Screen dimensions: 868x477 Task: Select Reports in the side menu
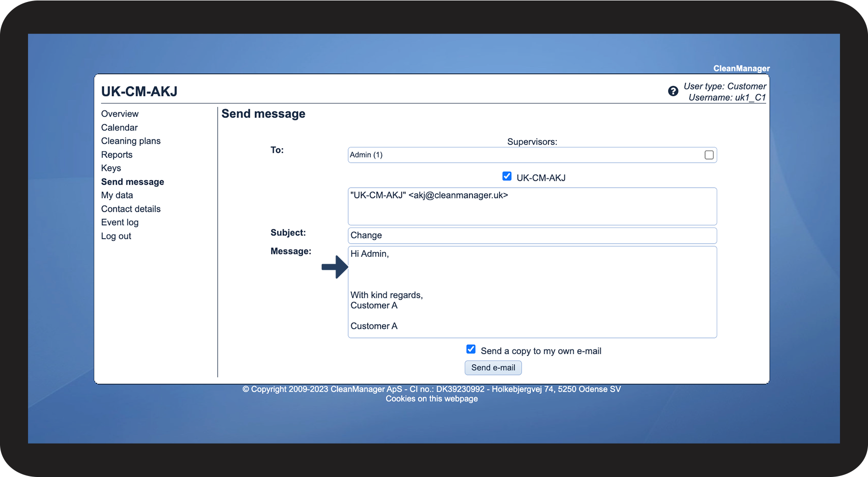pyautogui.click(x=117, y=155)
